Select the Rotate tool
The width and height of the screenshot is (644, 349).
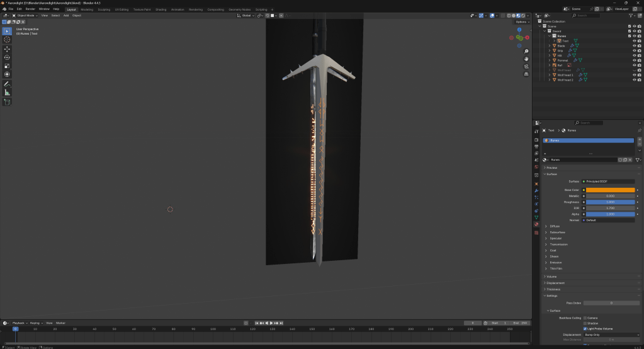click(x=7, y=57)
